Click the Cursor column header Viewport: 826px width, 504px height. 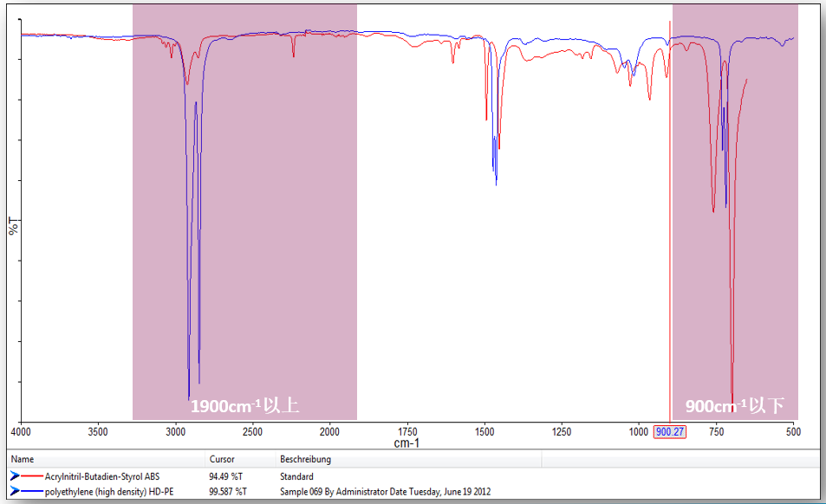click(222, 459)
